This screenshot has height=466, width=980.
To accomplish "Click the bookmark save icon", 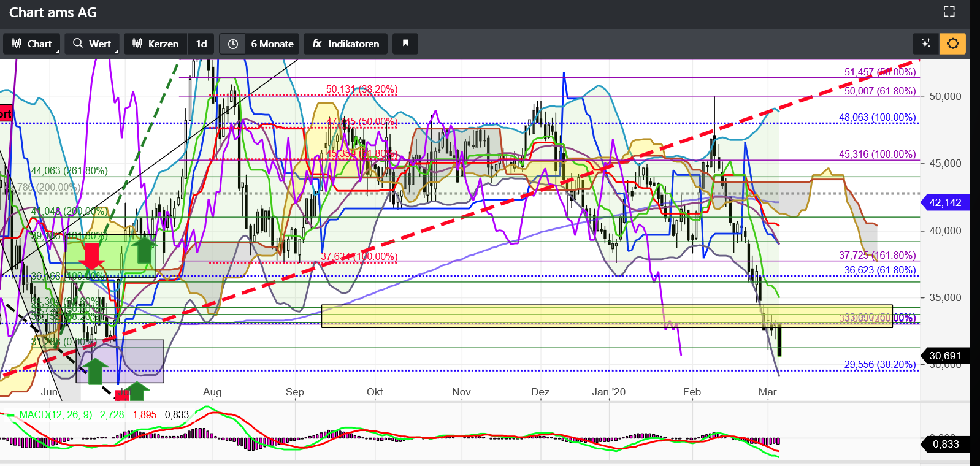I will (405, 44).
